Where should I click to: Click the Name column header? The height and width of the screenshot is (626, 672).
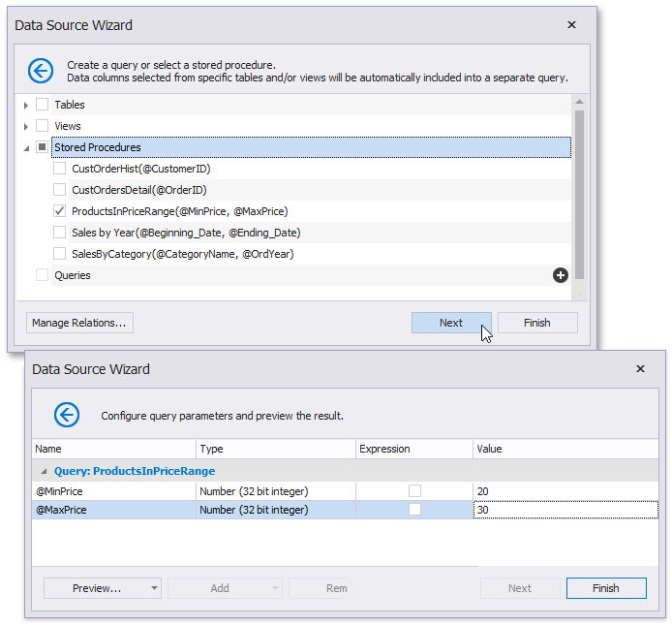click(x=114, y=449)
